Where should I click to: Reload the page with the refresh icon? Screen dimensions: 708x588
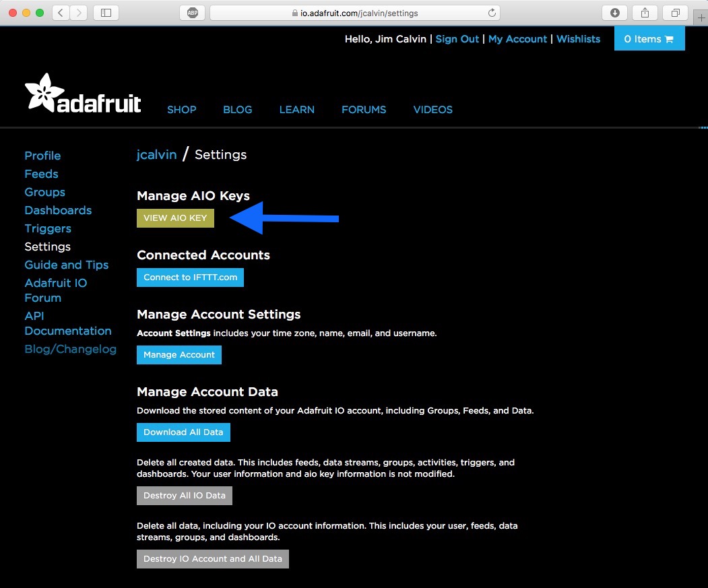click(492, 13)
